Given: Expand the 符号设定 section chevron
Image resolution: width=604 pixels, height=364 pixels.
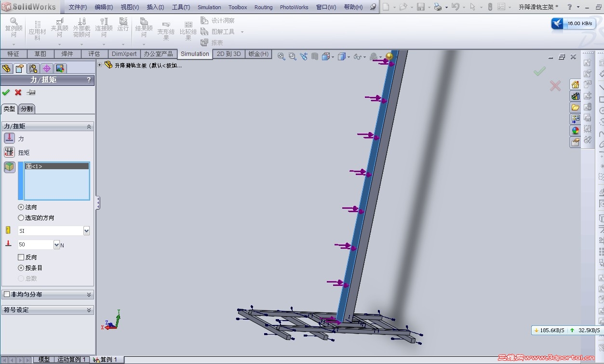Looking at the screenshot, I should pos(89,310).
